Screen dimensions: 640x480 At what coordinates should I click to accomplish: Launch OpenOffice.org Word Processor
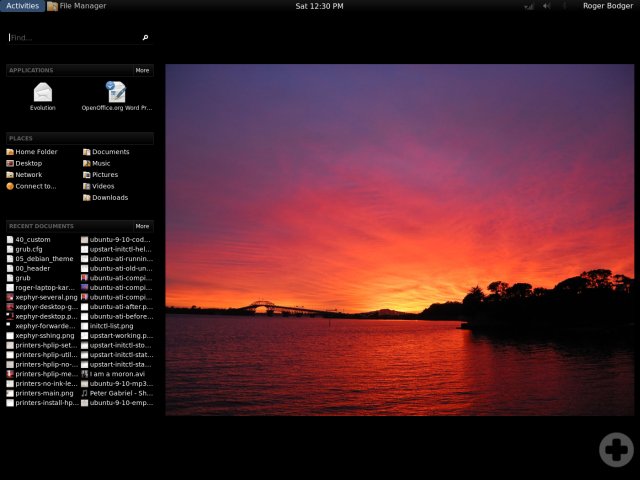pyautogui.click(x=117, y=96)
